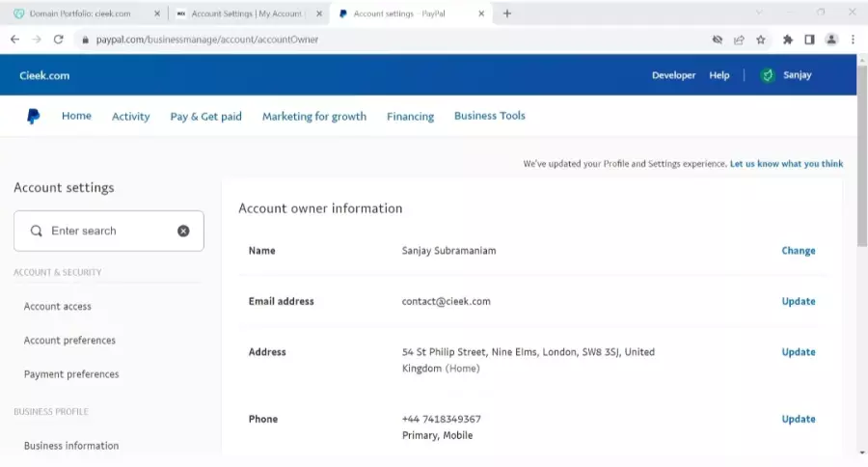Close the Domain Portfolio tab
The width and height of the screenshot is (868, 467).
tap(157, 14)
